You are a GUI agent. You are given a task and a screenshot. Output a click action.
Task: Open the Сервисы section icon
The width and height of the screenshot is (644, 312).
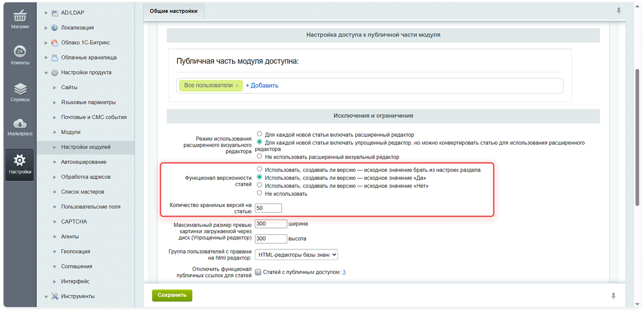coord(20,92)
